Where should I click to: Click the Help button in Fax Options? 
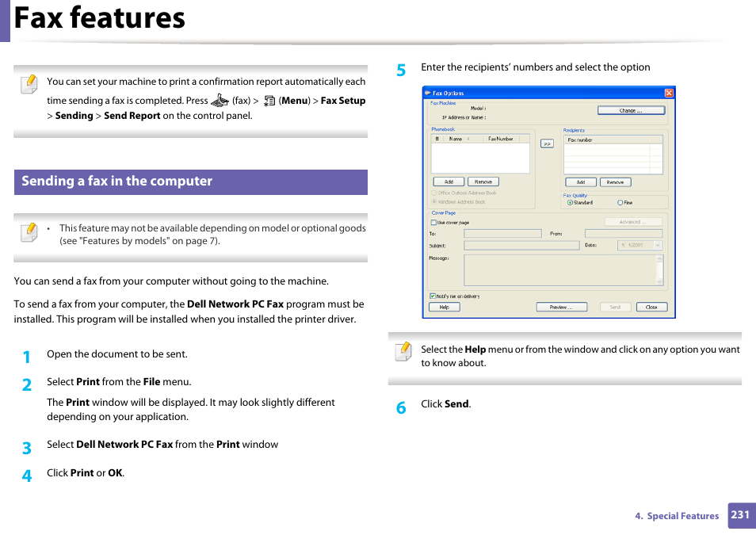pos(444,308)
